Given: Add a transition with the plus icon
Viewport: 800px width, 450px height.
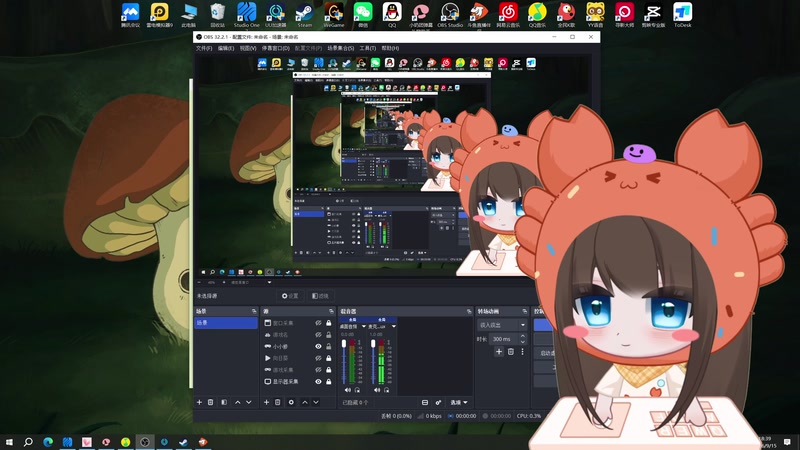Looking at the screenshot, I should 499,352.
